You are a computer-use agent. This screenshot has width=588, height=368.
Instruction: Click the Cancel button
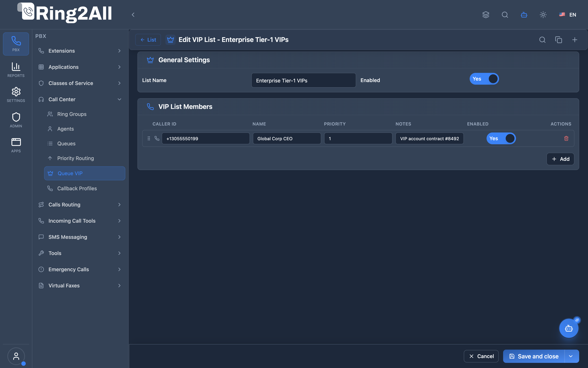[481, 356]
